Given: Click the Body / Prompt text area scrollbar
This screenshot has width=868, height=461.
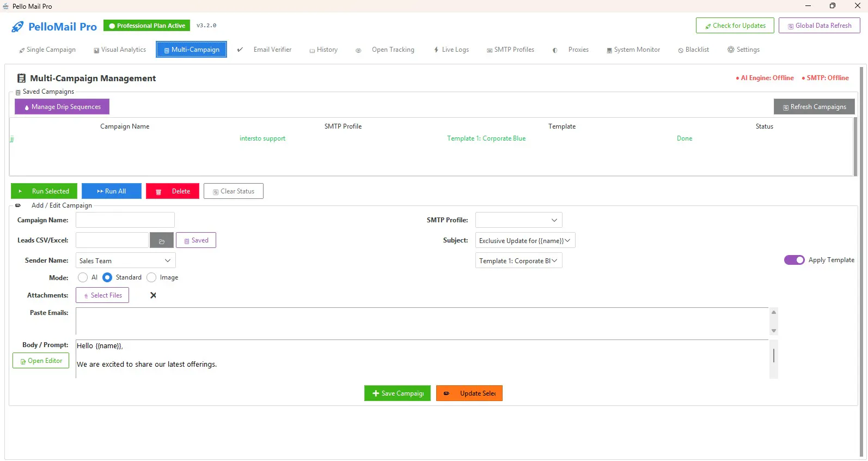Looking at the screenshot, I should coord(774,356).
